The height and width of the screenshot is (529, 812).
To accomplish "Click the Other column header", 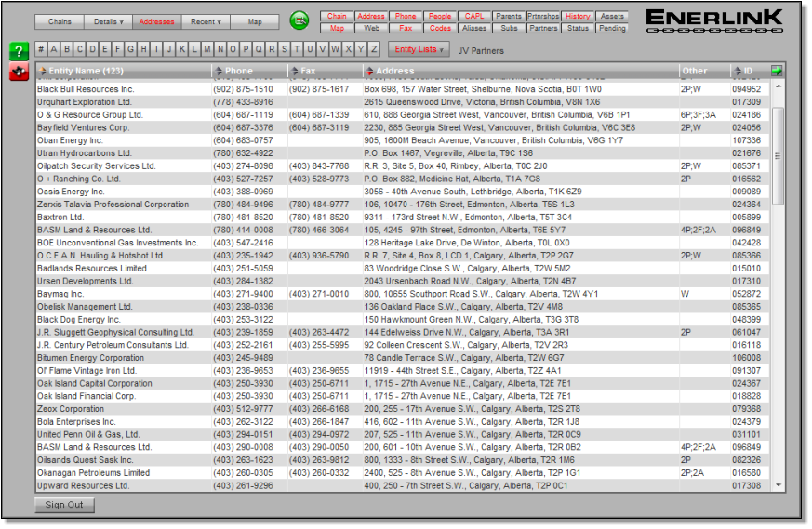I will click(x=695, y=71).
